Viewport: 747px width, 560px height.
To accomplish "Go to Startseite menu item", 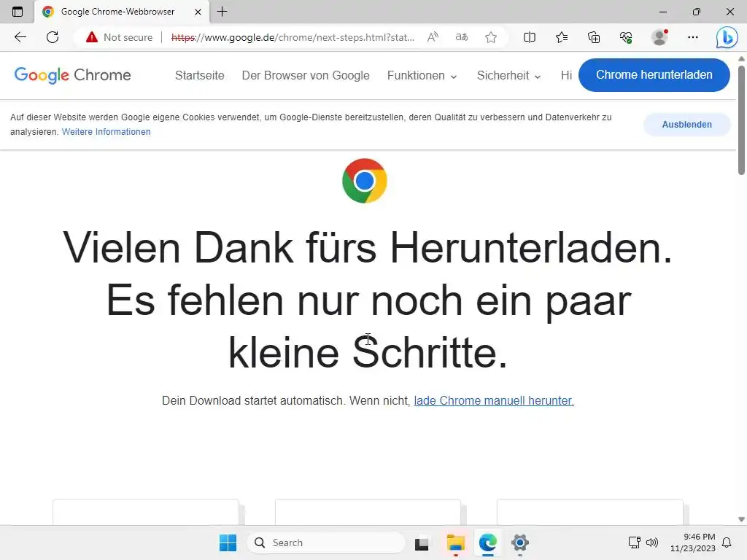I will pos(200,75).
